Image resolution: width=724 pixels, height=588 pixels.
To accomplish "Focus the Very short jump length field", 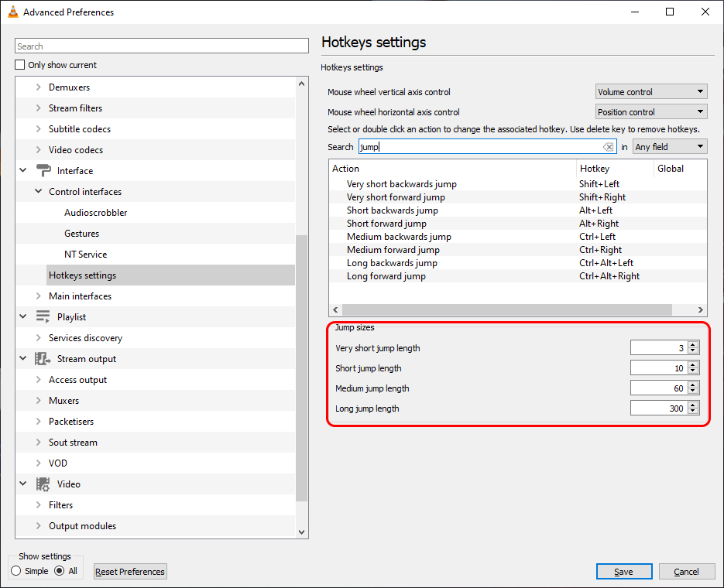I will pyautogui.click(x=659, y=347).
